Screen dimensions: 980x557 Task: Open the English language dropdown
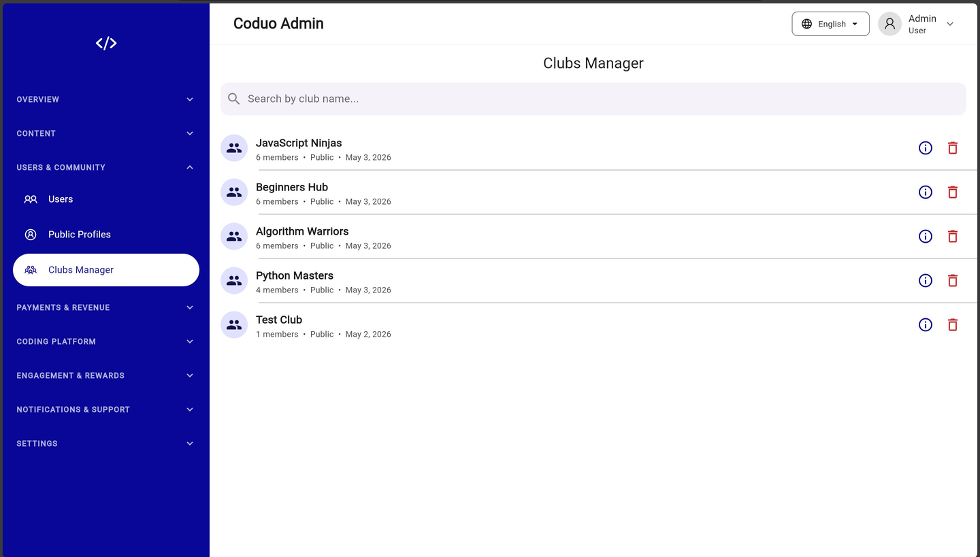(830, 24)
